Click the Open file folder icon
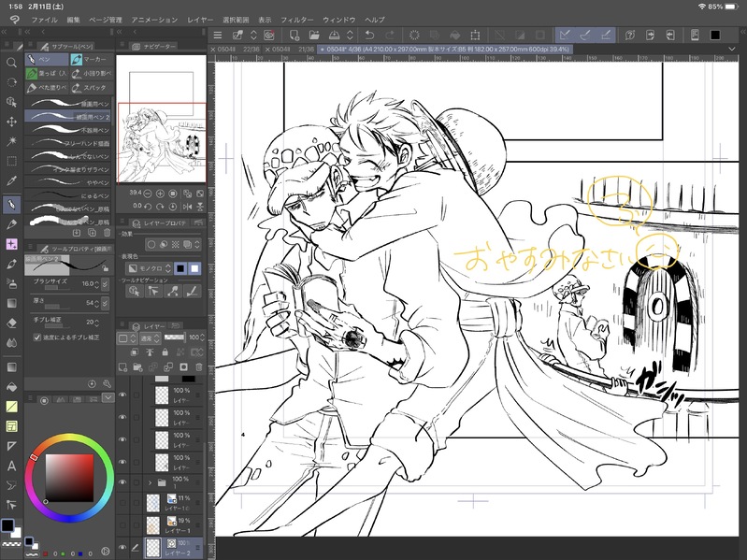The width and height of the screenshot is (747, 560). (x=314, y=35)
